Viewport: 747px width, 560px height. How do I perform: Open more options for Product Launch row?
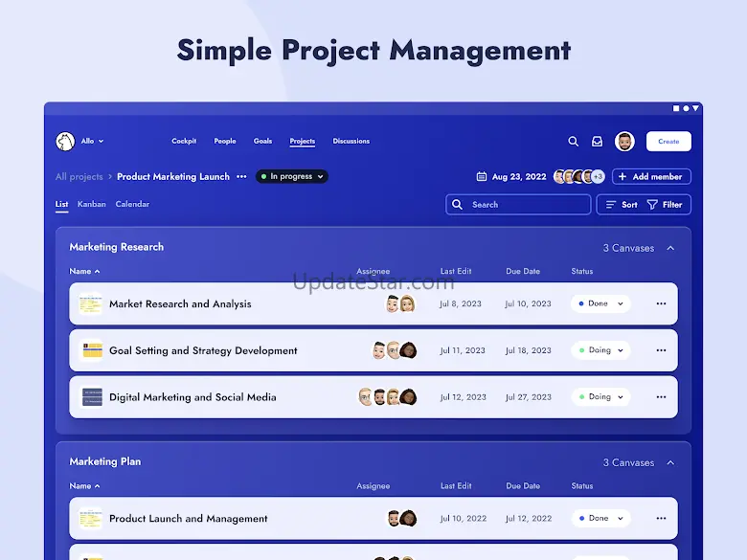click(x=661, y=519)
